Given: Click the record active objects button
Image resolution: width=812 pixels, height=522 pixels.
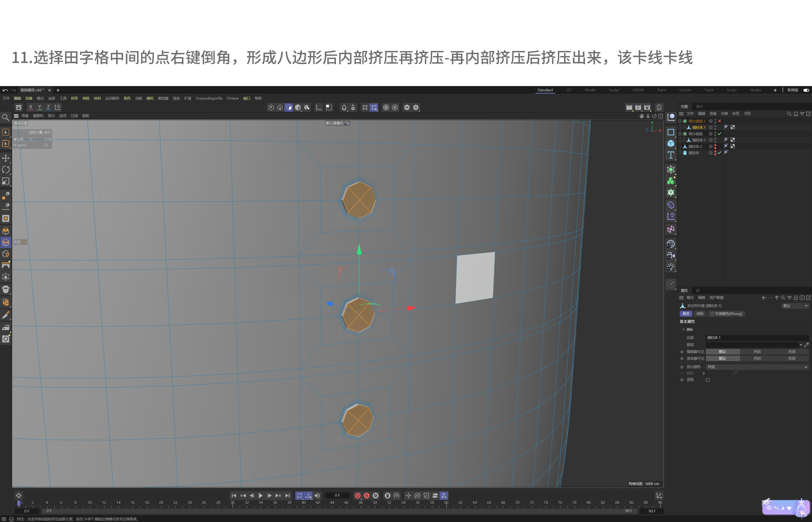Looking at the screenshot, I should 358,496.
